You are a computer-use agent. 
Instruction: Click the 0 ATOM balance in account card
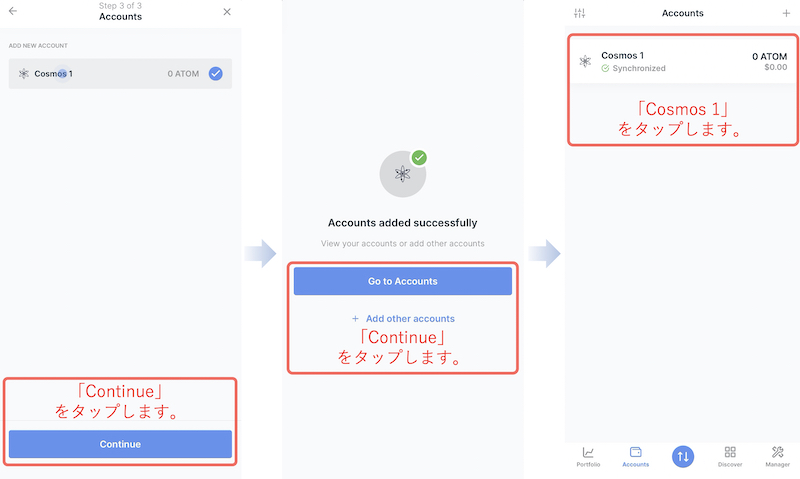(769, 57)
